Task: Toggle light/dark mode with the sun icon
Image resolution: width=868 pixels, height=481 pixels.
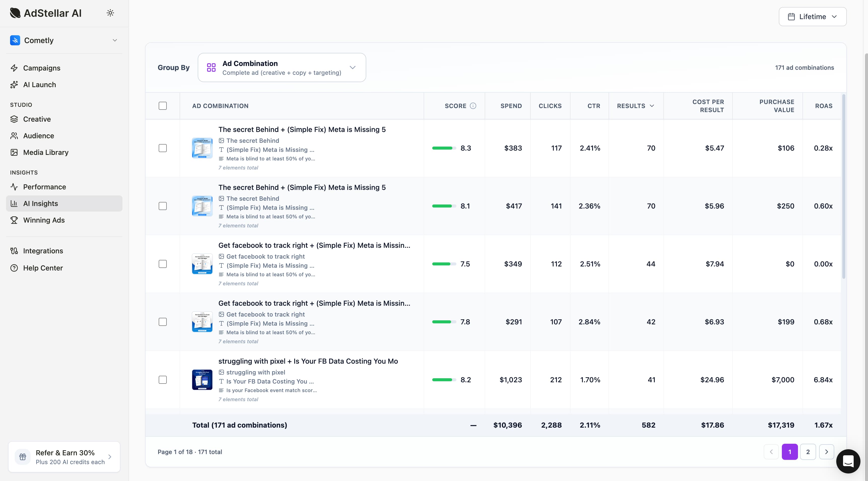Action: tap(111, 13)
